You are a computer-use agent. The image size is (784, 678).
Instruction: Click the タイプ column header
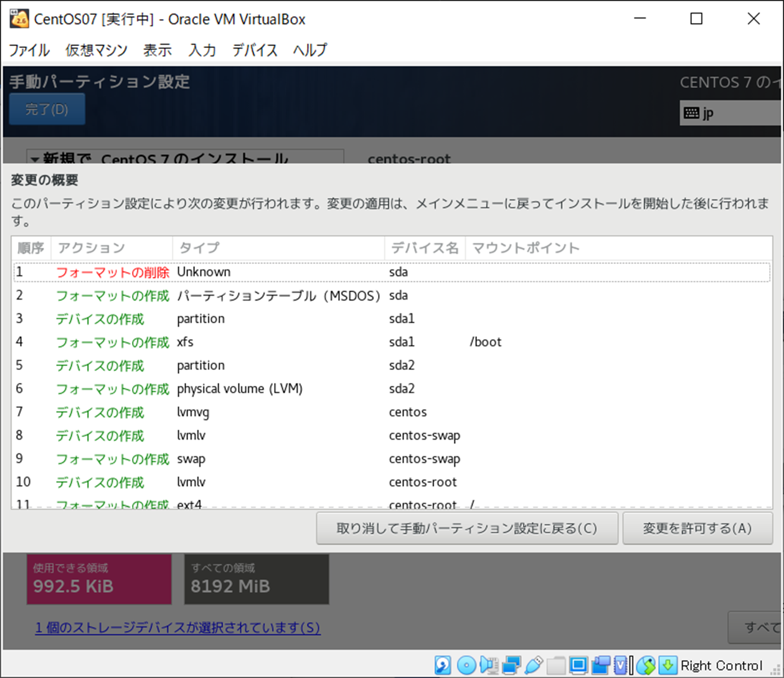point(278,248)
